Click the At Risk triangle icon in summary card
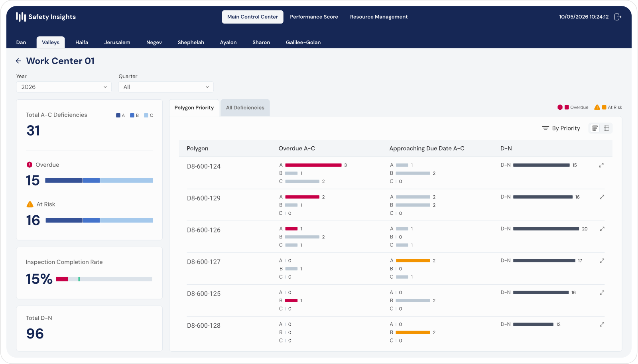The image size is (638, 364). tap(30, 204)
